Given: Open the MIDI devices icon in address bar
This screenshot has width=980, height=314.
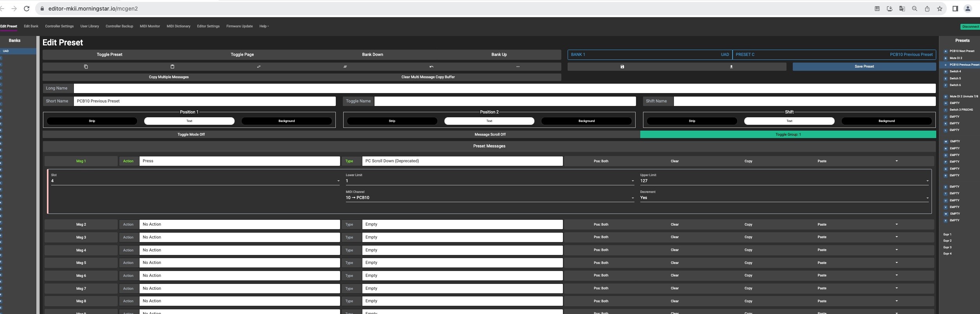Looking at the screenshot, I should [877, 9].
